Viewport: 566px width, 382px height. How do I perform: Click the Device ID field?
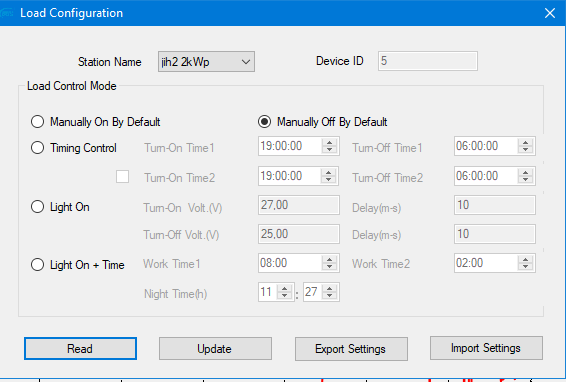point(428,61)
